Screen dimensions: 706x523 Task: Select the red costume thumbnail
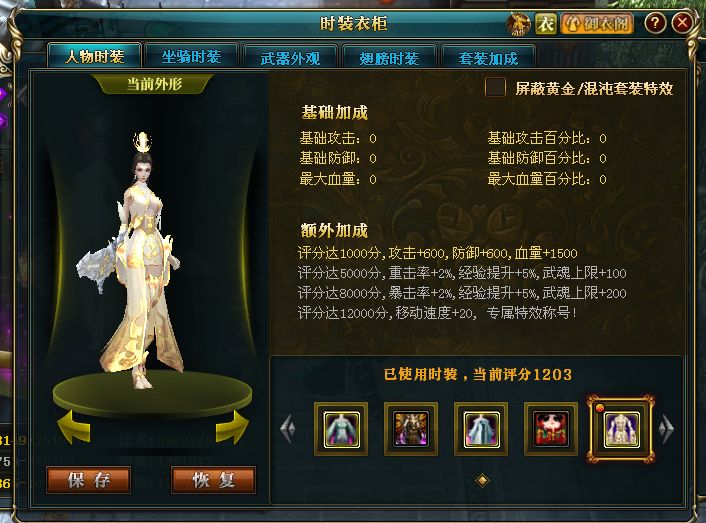[551, 429]
